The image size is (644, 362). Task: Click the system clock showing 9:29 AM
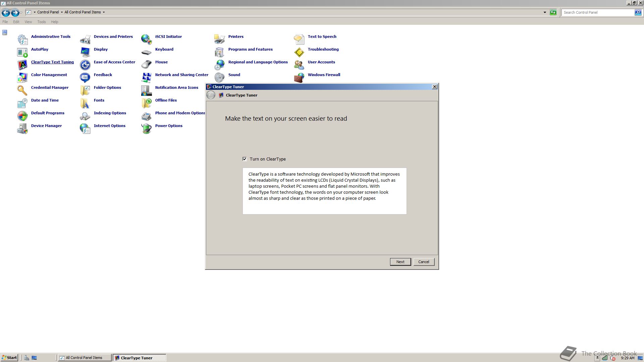point(628,358)
